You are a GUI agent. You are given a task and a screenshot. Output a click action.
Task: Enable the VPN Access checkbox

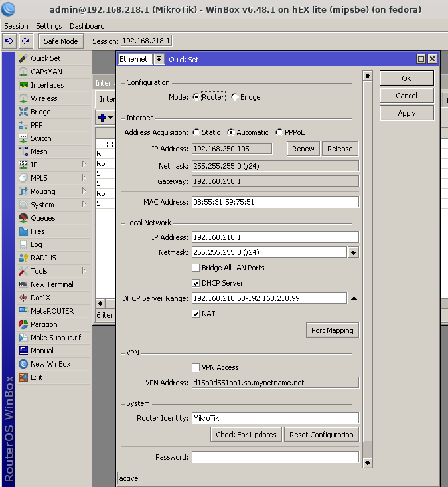coord(196,367)
